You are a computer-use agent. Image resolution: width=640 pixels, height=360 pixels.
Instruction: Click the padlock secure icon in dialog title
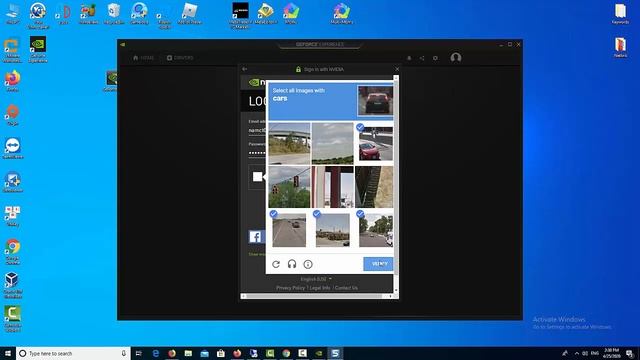pyautogui.click(x=298, y=69)
